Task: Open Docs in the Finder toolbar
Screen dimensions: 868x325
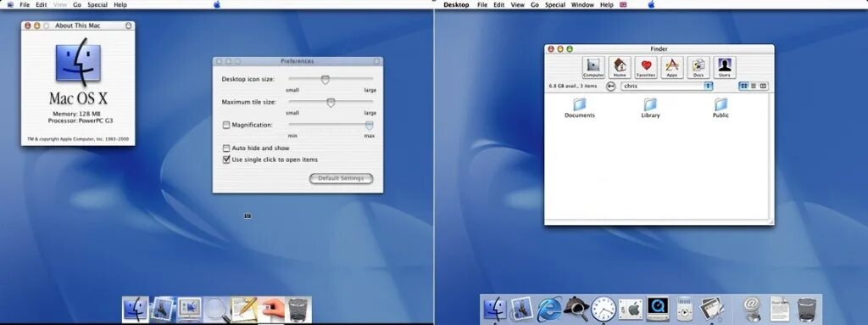Action: click(x=698, y=68)
